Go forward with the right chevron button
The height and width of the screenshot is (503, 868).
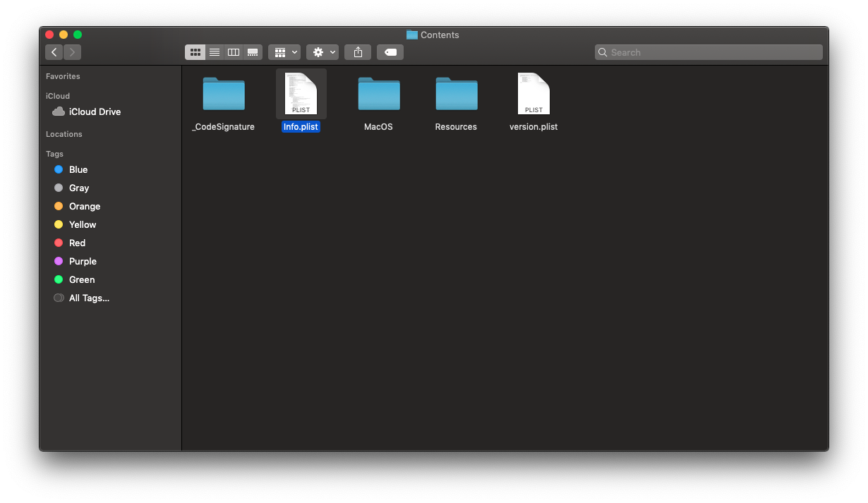73,52
